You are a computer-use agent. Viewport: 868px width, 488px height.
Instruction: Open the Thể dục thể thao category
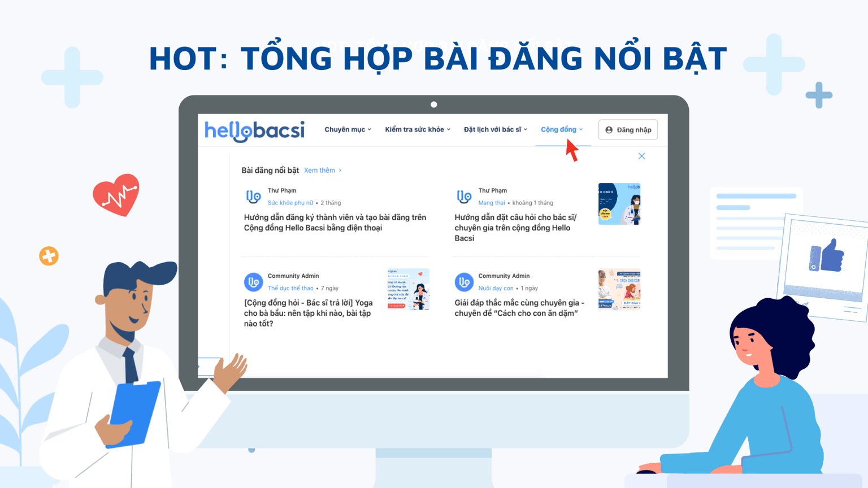[x=290, y=288]
